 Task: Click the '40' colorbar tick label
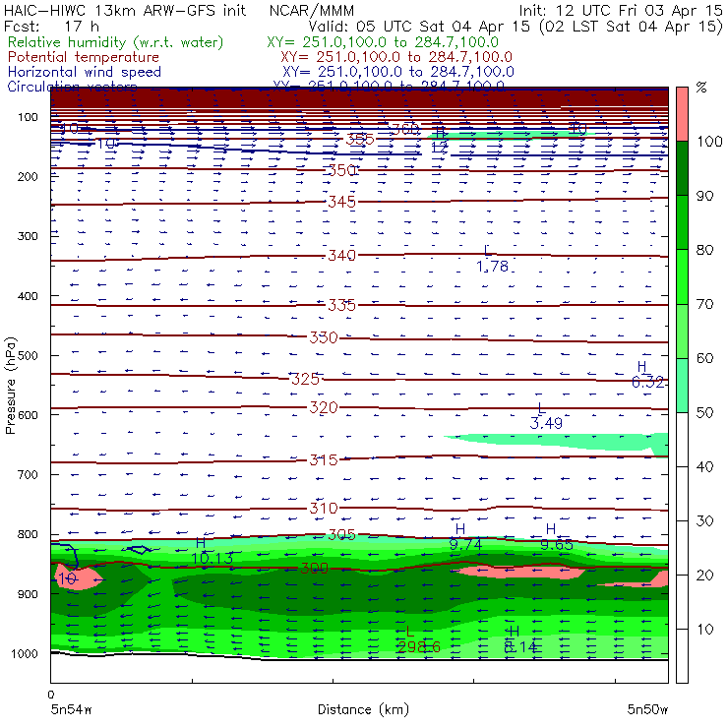pos(704,466)
